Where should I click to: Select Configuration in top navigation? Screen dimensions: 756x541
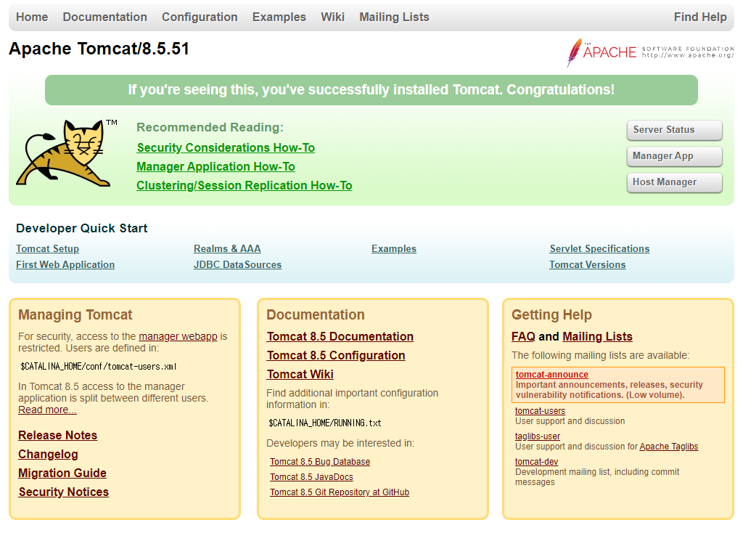point(200,17)
